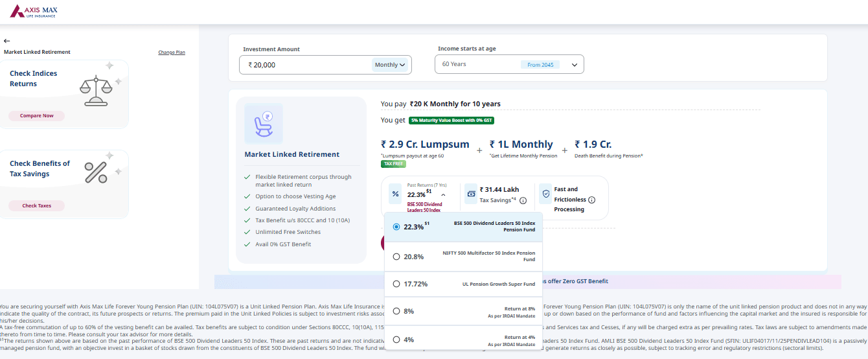Select the 4% return as per IRDAI option

[x=463, y=339]
